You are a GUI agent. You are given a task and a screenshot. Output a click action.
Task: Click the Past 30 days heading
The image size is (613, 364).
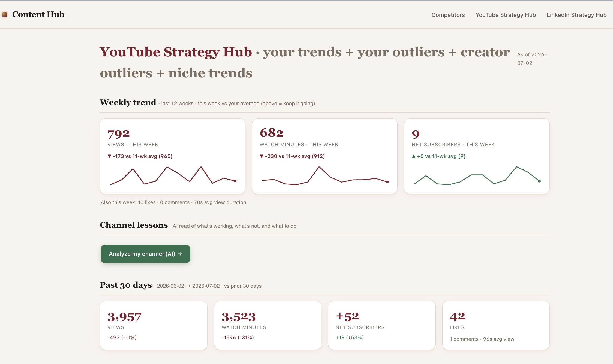click(x=126, y=285)
